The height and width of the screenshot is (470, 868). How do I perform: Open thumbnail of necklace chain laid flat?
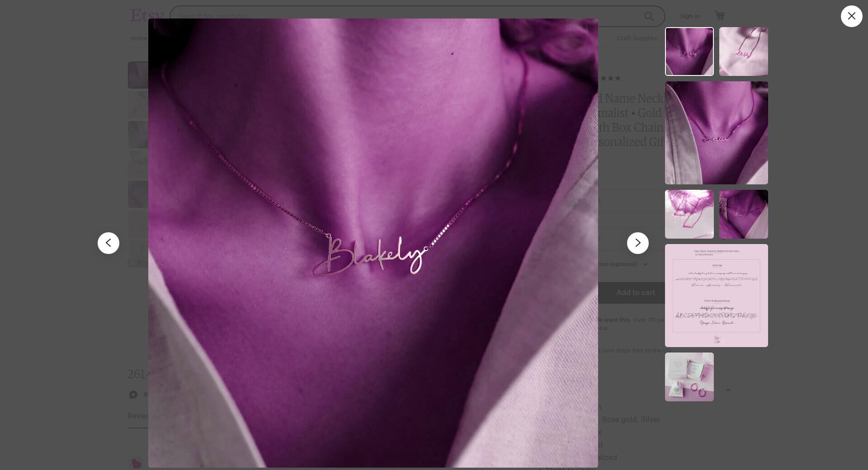pos(689,214)
